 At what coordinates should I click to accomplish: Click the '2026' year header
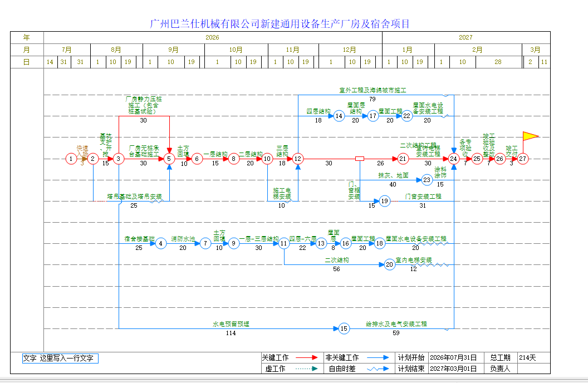point(213,37)
